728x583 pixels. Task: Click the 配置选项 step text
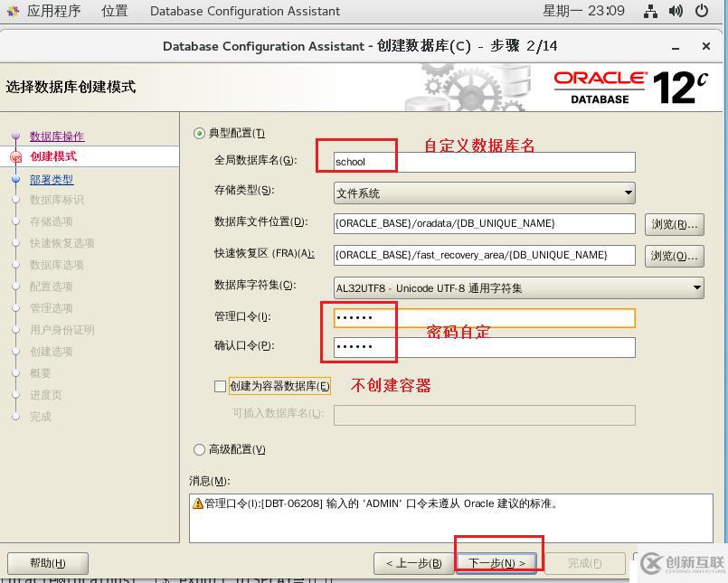coord(51,287)
